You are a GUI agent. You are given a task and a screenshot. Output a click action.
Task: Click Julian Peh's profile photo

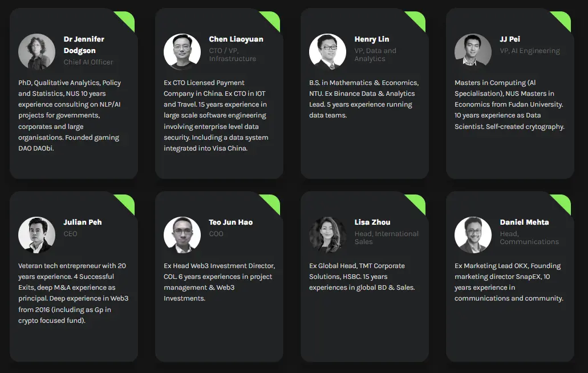click(x=37, y=234)
